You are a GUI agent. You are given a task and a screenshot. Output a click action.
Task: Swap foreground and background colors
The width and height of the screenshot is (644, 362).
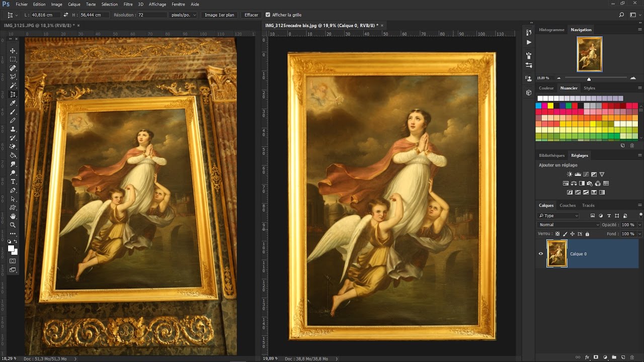[17, 241]
